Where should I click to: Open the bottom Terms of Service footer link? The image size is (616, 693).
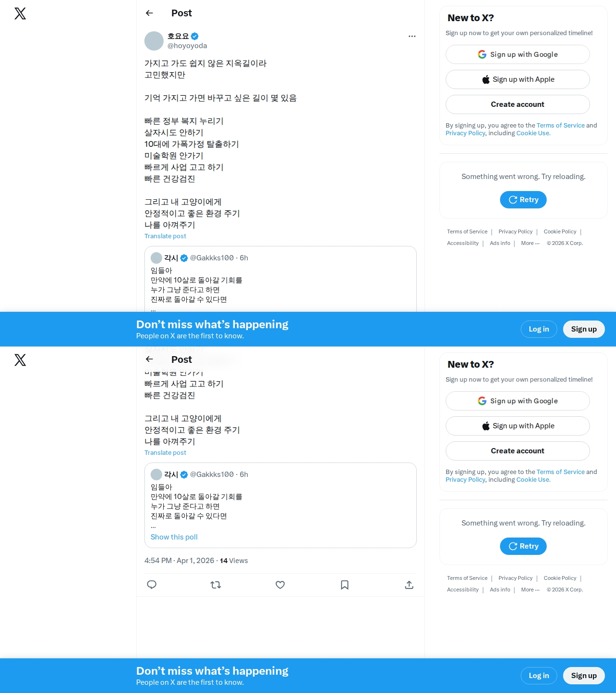[467, 578]
